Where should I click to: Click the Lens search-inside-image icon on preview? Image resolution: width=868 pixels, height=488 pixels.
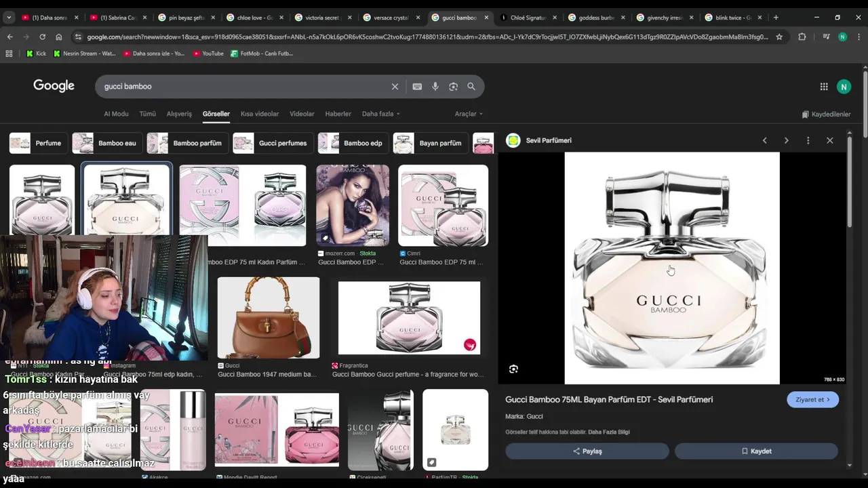tap(513, 369)
